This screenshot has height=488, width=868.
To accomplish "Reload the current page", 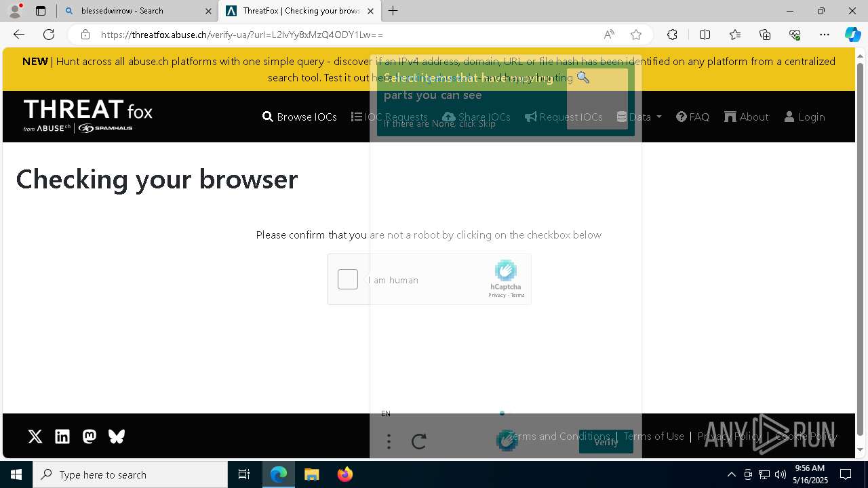I will pos(49,35).
